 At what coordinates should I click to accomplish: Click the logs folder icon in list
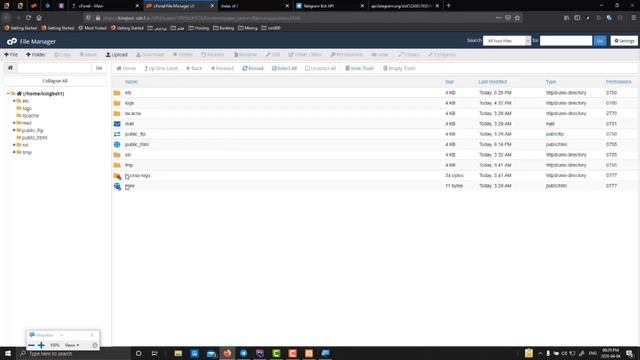[117, 103]
